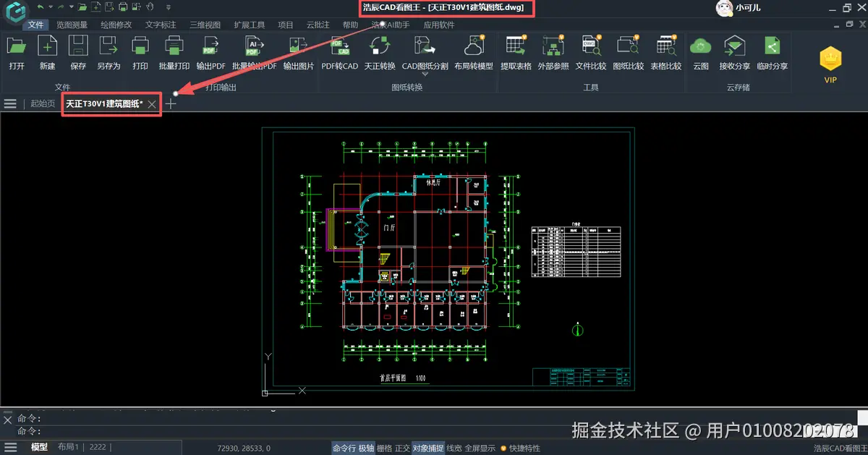The width and height of the screenshot is (868, 455).
Task: Switch to the 模型 model space tab
Action: pyautogui.click(x=39, y=448)
